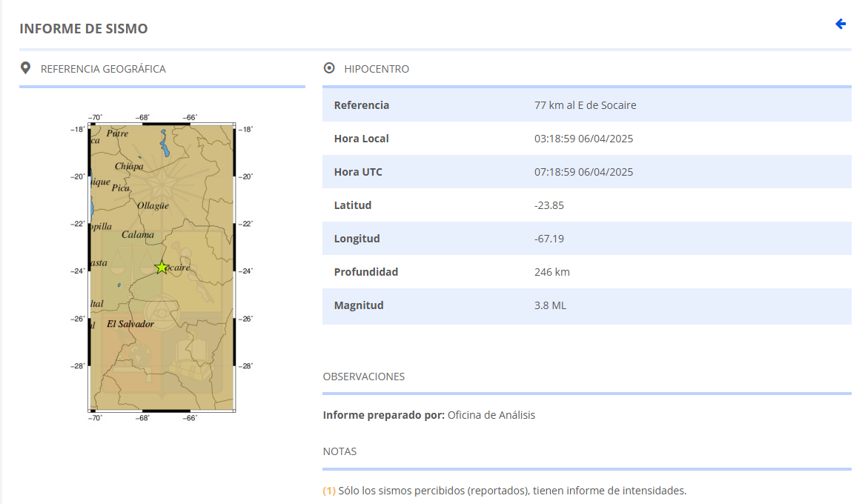Select the '77 km al E de Socaire' reference
Image resolution: width=868 pixels, height=504 pixels.
(x=585, y=105)
